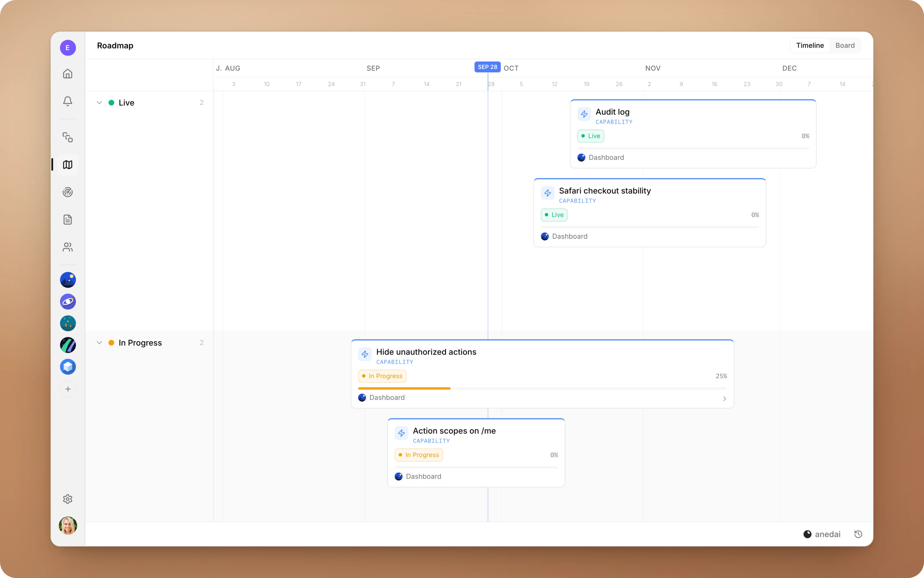Click the AUG month header

tap(232, 68)
